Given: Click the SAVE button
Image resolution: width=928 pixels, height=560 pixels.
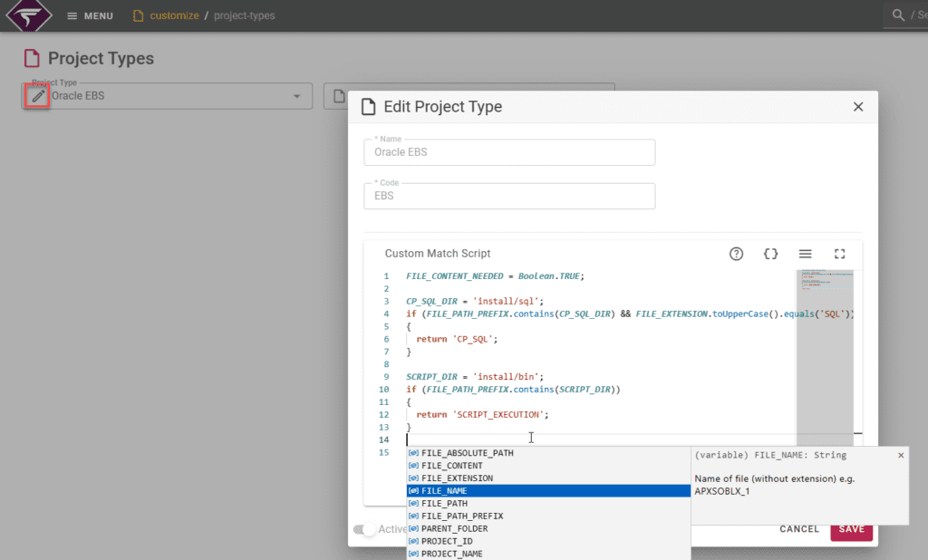Looking at the screenshot, I should 852,529.
